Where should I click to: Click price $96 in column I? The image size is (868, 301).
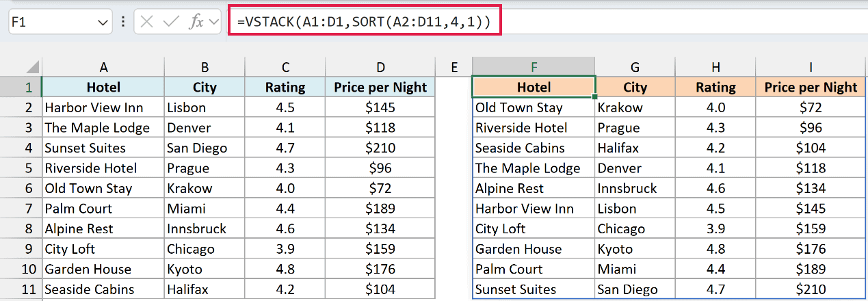(x=811, y=128)
